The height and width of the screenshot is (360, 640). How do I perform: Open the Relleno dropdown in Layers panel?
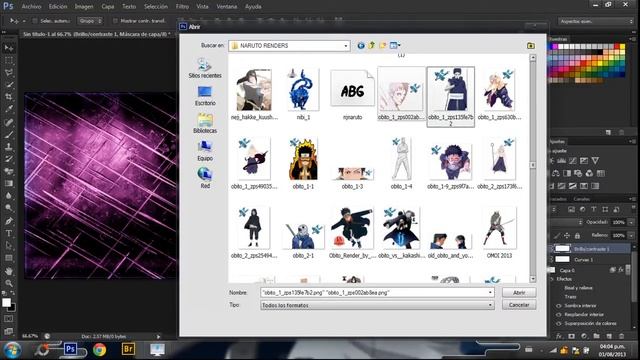631,236
